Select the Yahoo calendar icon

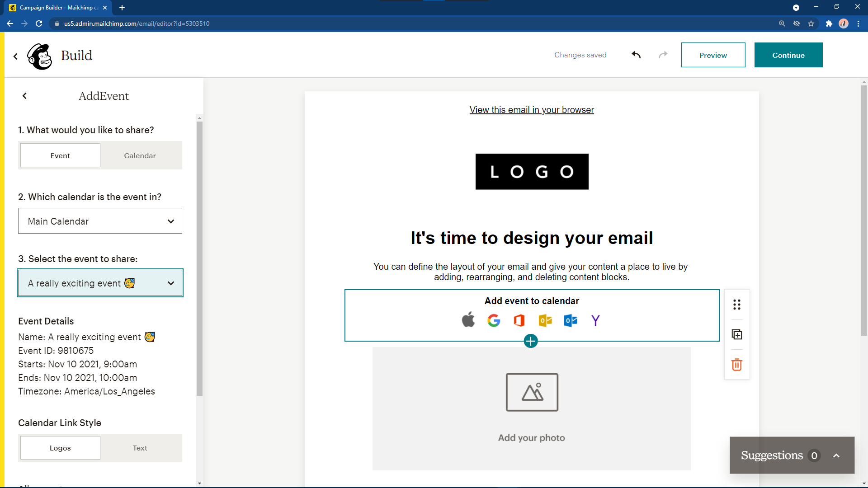pyautogui.click(x=595, y=320)
